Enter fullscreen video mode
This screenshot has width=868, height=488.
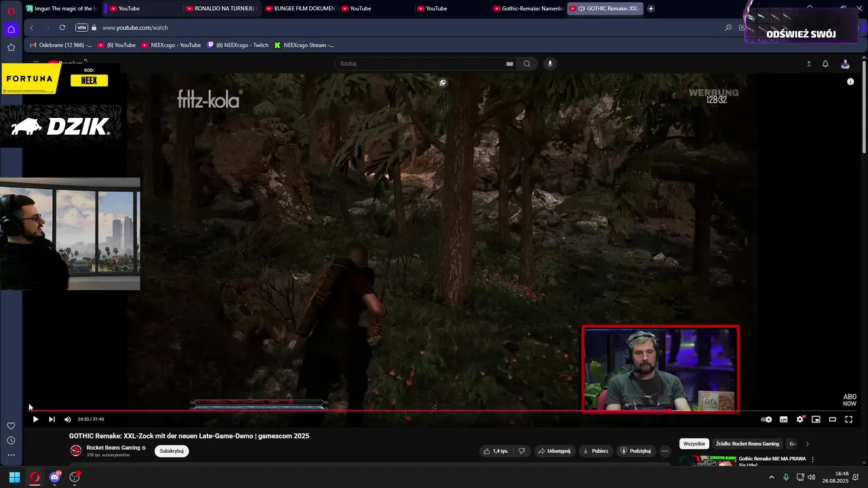click(x=848, y=420)
